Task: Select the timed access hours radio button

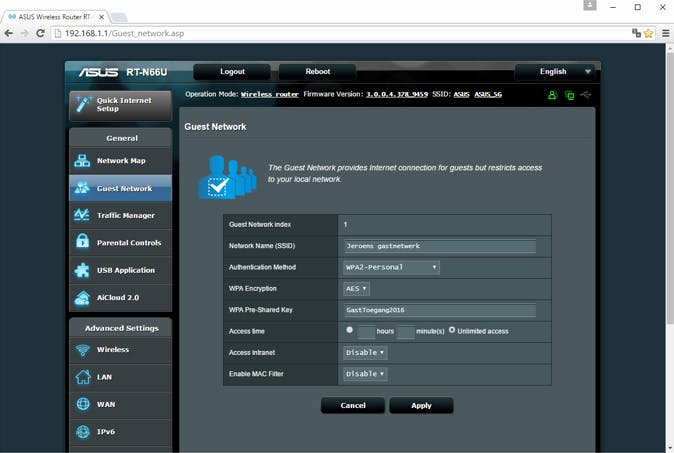Action: pyautogui.click(x=349, y=330)
